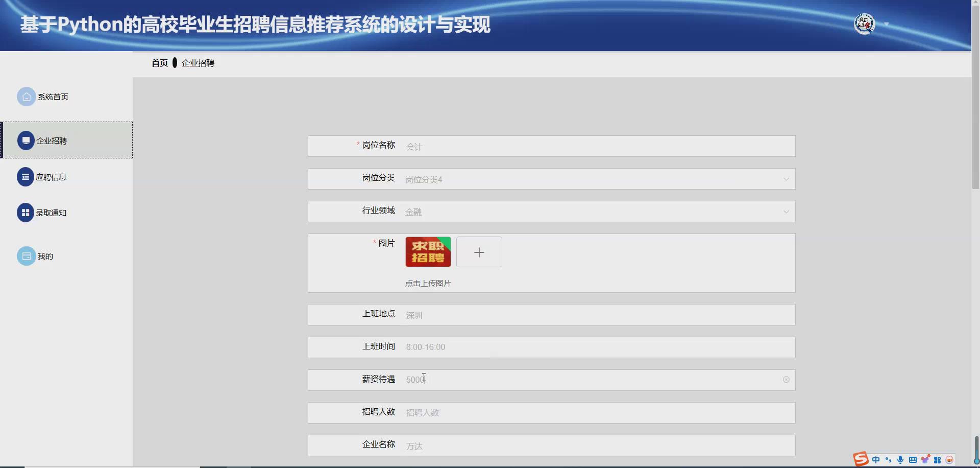This screenshot has height=468, width=980.
Task: Open the 岗位分类 dropdown
Action: [551, 179]
